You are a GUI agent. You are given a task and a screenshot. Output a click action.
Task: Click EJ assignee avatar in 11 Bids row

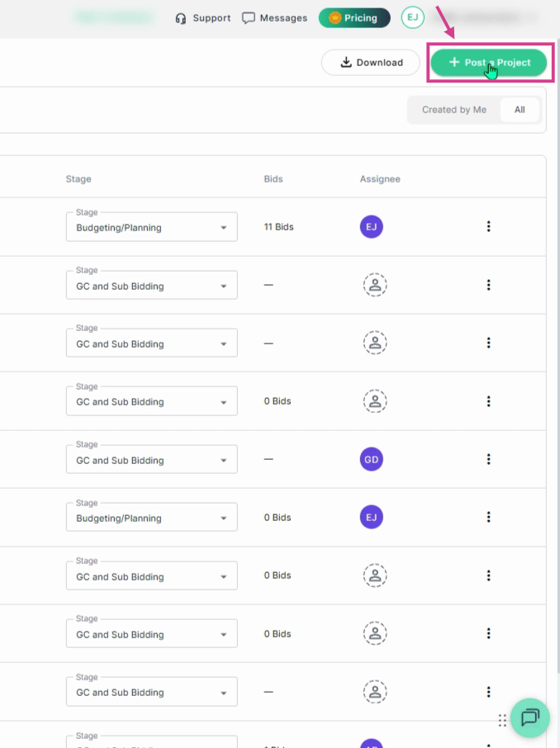click(x=372, y=226)
